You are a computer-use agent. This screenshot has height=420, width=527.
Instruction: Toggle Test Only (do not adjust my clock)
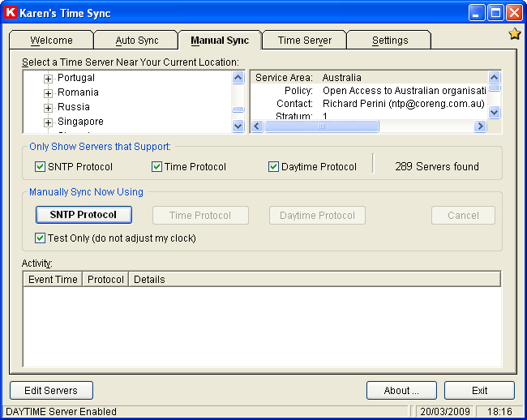[x=40, y=238]
